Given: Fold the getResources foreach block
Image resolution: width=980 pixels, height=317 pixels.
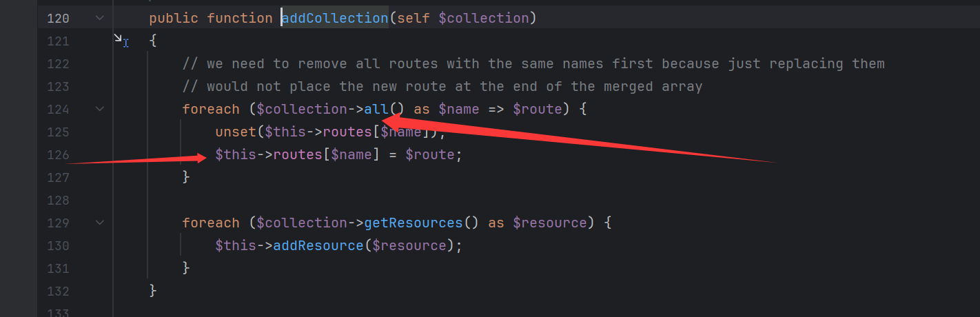Looking at the screenshot, I should (x=100, y=223).
